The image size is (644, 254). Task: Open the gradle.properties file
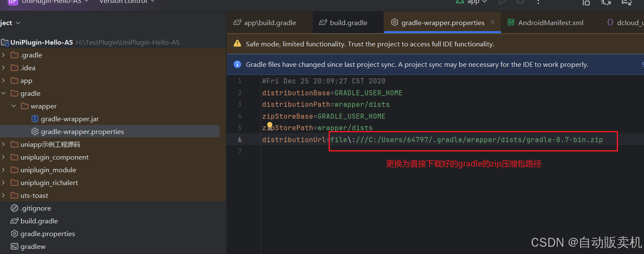click(x=48, y=234)
